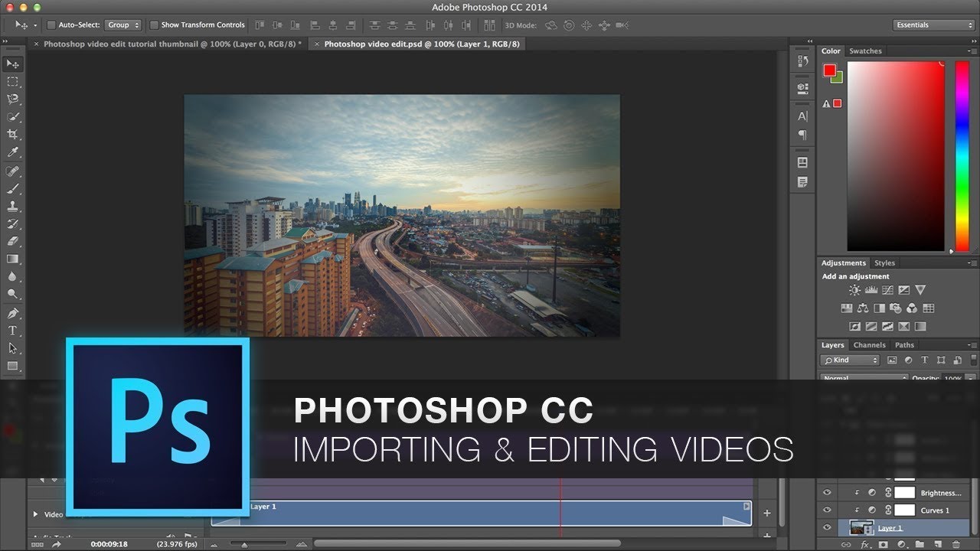Switch to the Channels tab

[x=869, y=345]
